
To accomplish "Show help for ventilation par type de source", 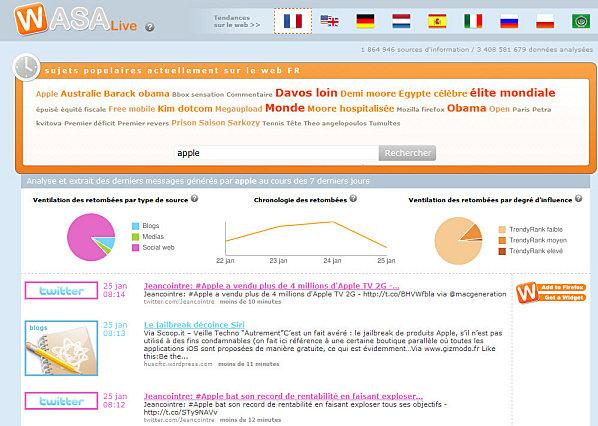I will coord(195,198).
